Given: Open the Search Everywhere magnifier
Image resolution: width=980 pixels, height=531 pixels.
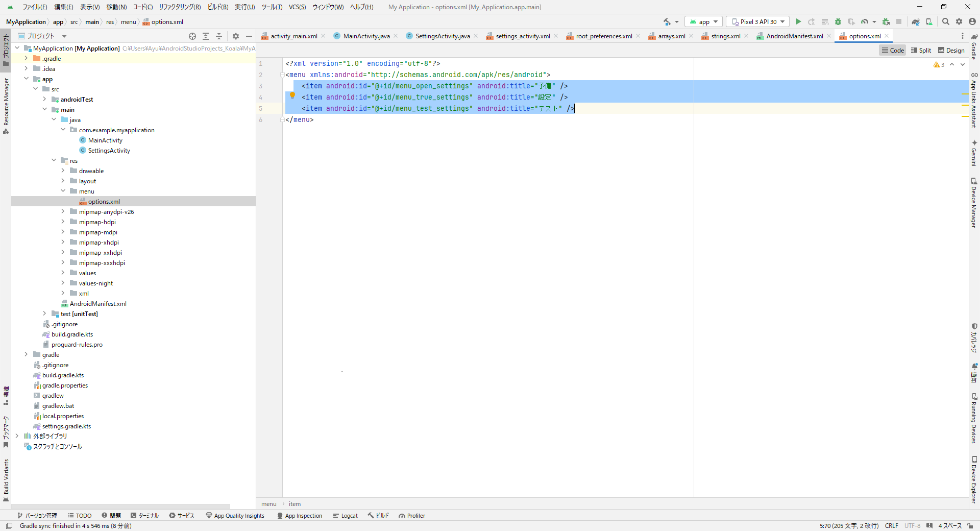Looking at the screenshot, I should click(946, 21).
